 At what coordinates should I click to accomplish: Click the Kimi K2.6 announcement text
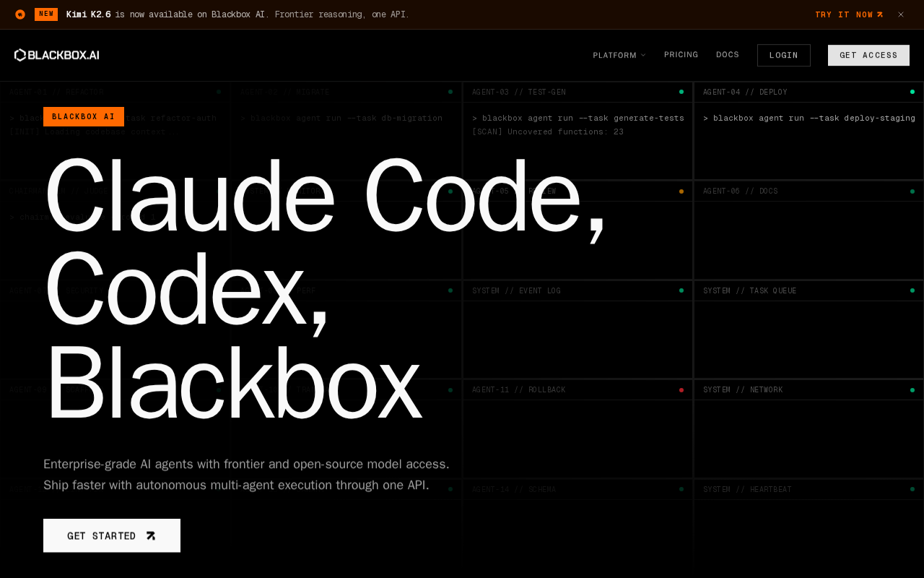237,14
